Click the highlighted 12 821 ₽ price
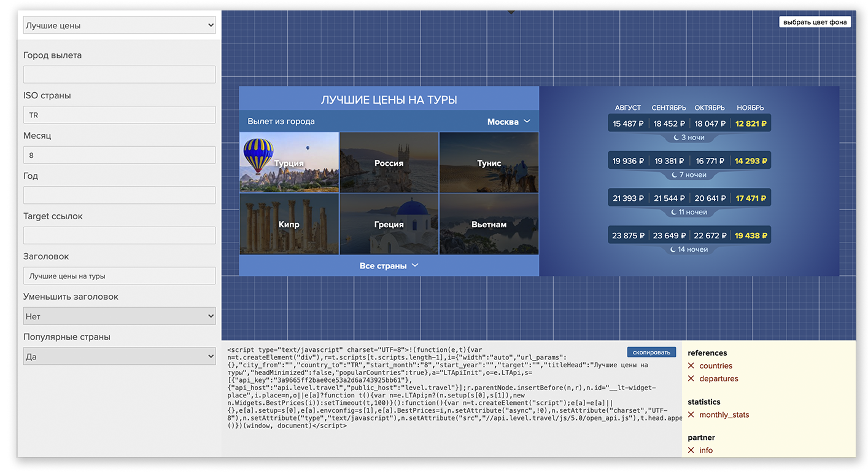 coord(751,123)
